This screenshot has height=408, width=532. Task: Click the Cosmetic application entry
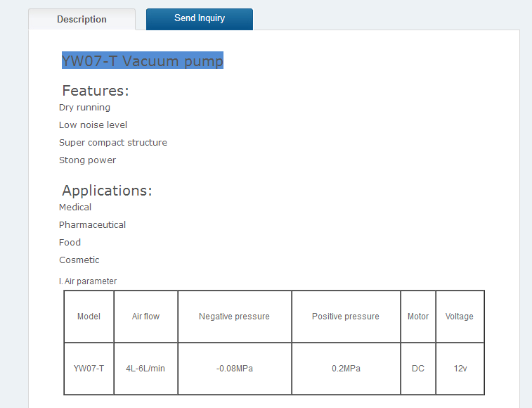point(79,260)
